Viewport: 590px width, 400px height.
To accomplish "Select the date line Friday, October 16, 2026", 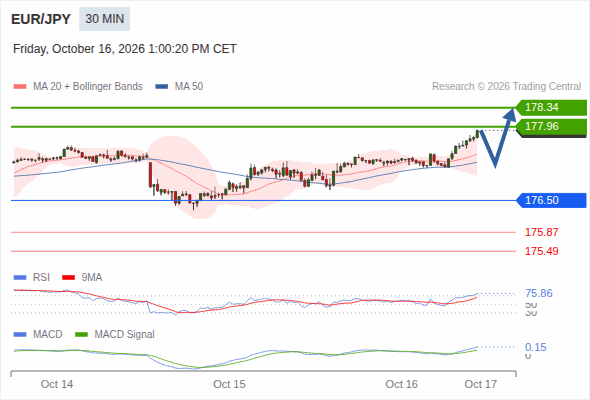I will 125,49.
